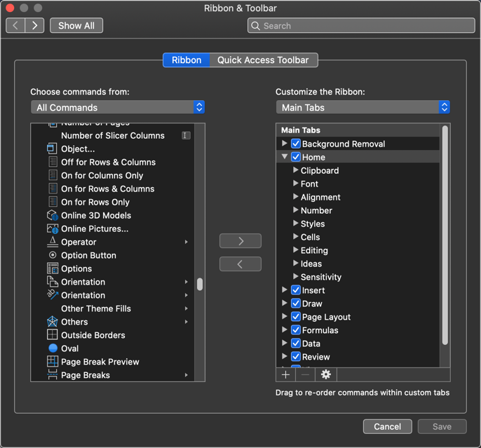Expand the Clipboard group under Home
This screenshot has width=481, height=448.
(x=295, y=170)
